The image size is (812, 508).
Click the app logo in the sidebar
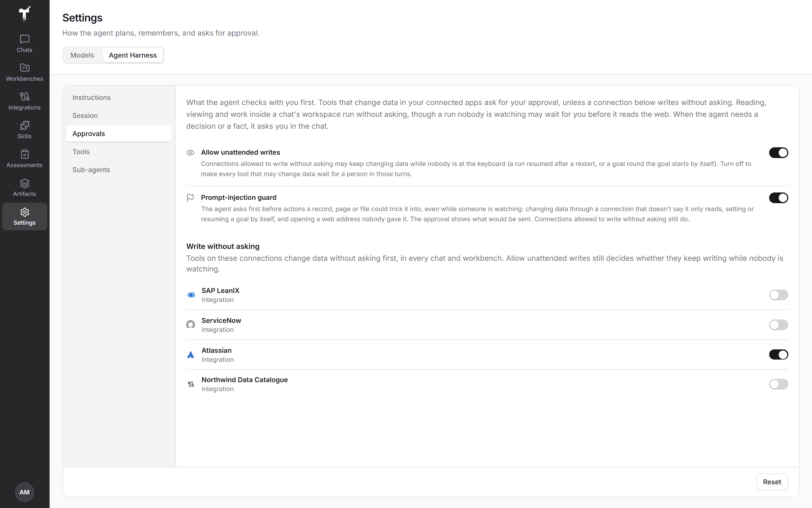(25, 14)
